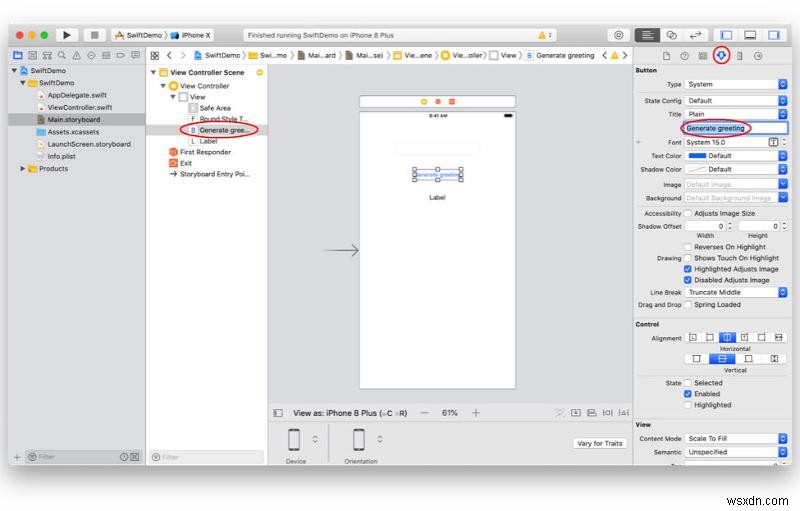Screen dimensions: 800x511
Task: Open the Issue navigator warning icon
Action: tap(77, 55)
